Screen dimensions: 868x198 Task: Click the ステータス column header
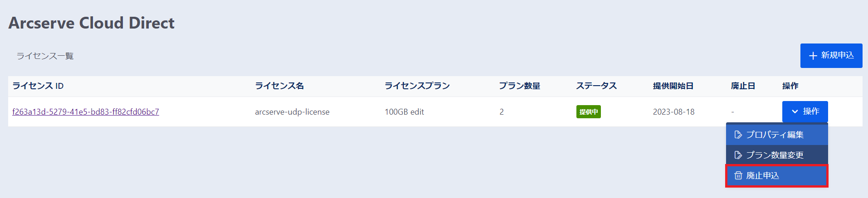(596, 86)
